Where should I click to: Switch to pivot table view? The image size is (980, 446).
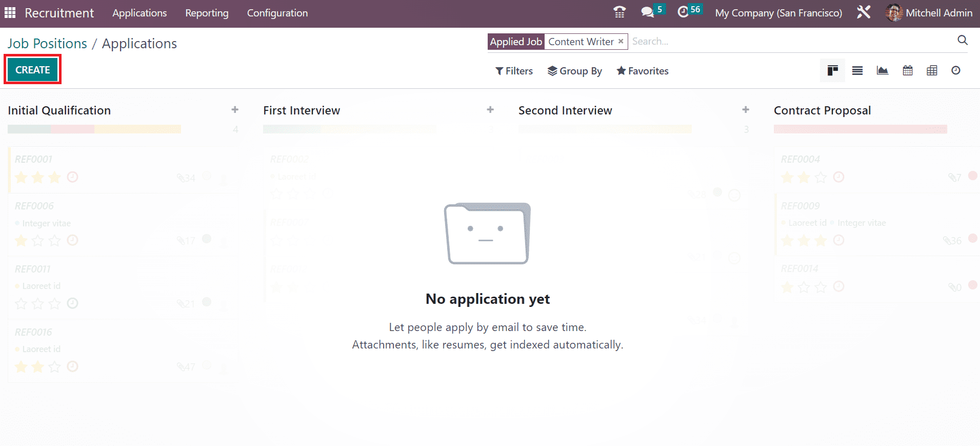click(x=932, y=71)
